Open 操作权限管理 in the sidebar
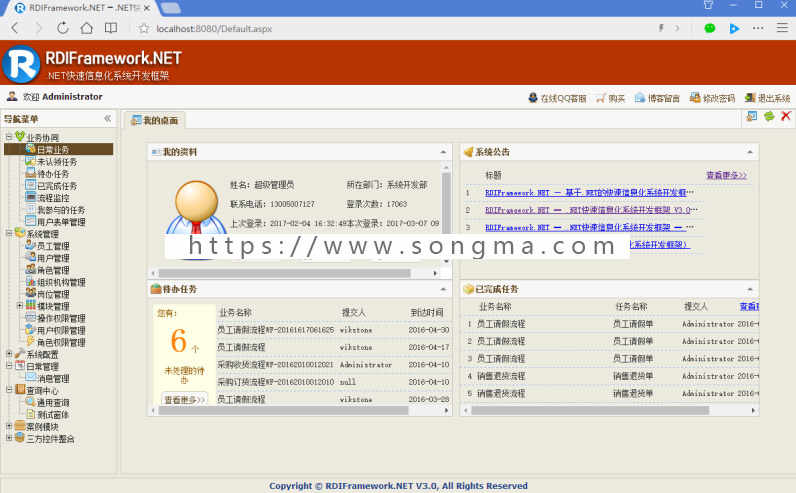Screen dimensions: 796x493 coord(61,318)
